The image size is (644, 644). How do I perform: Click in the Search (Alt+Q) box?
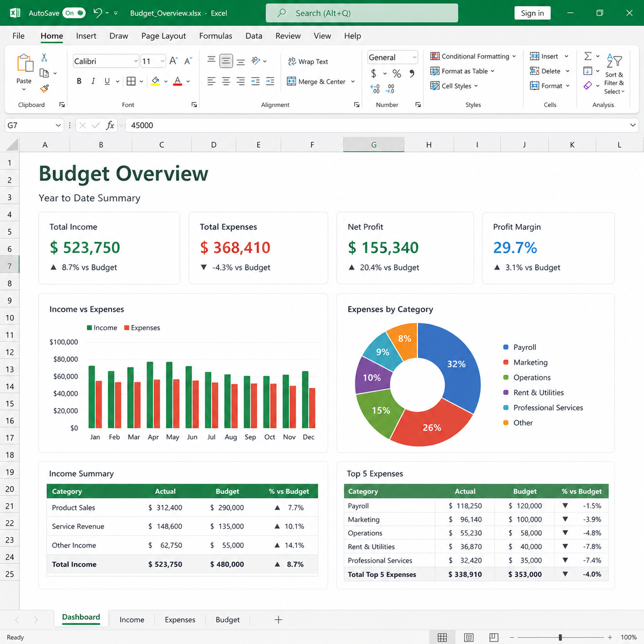pos(362,13)
